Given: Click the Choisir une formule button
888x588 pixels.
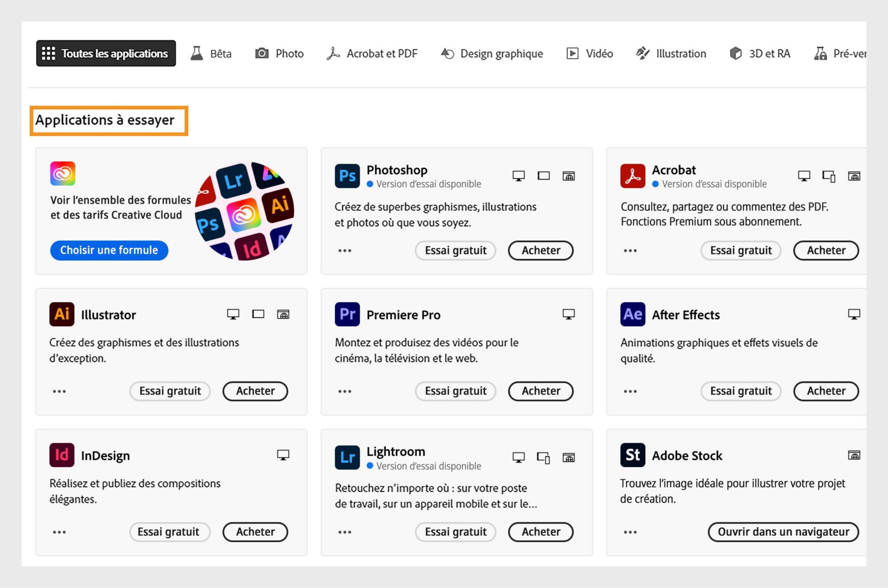Looking at the screenshot, I should pyautogui.click(x=109, y=250).
